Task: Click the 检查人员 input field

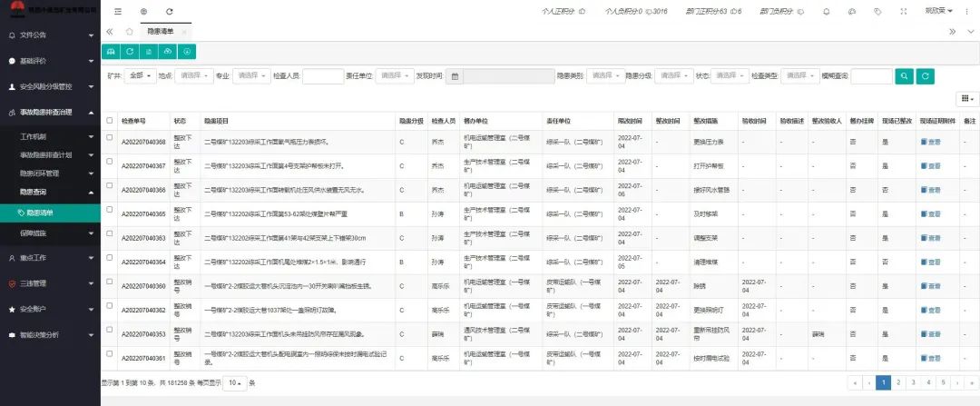Action: (x=322, y=76)
